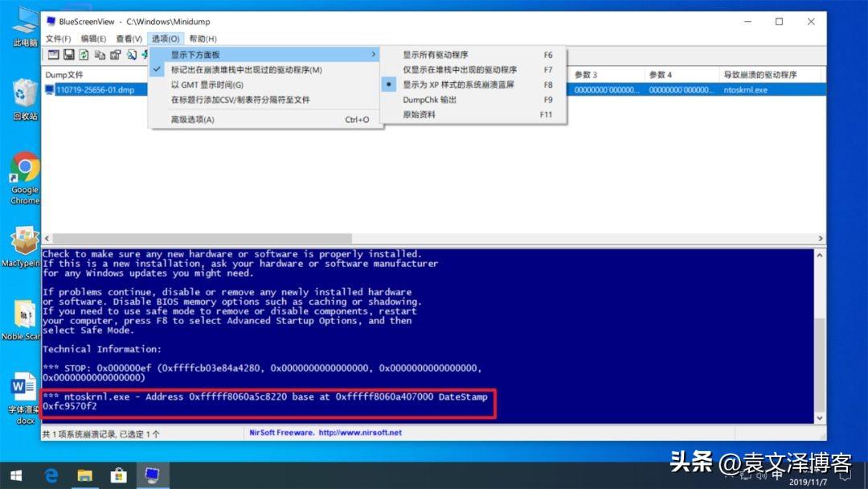Choose 高级选项(A) menu entry
This screenshot has width=868, height=489.
[x=266, y=120]
